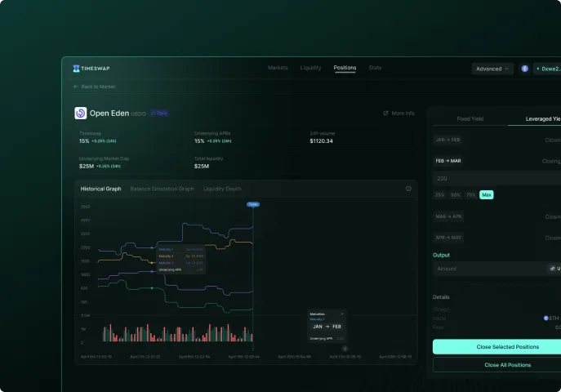This screenshot has height=392, width=561.
Task: Click the info icon above the graph
Action: pyautogui.click(x=408, y=189)
